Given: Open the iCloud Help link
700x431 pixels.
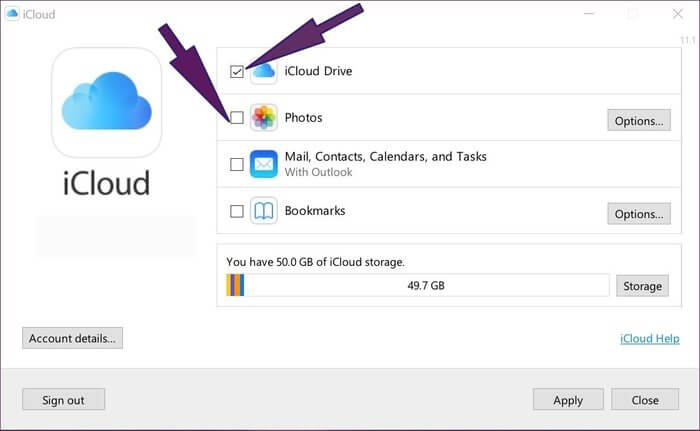Looking at the screenshot, I should tap(650, 339).
